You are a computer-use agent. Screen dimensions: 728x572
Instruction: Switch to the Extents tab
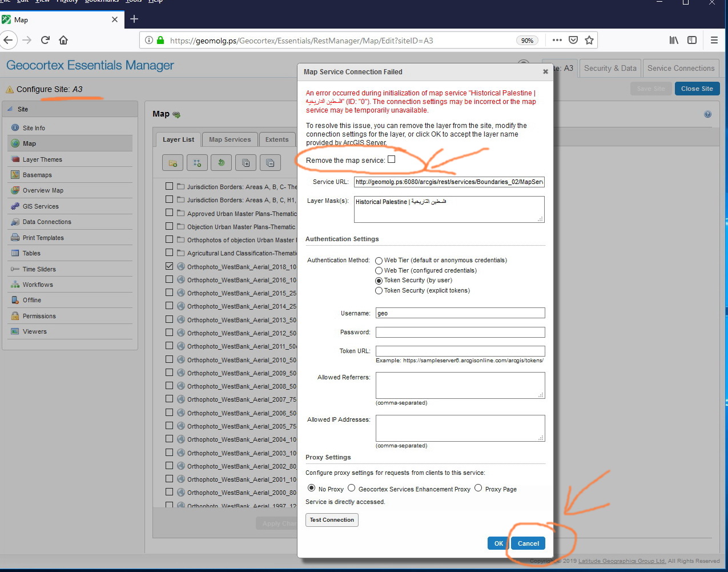(x=277, y=139)
